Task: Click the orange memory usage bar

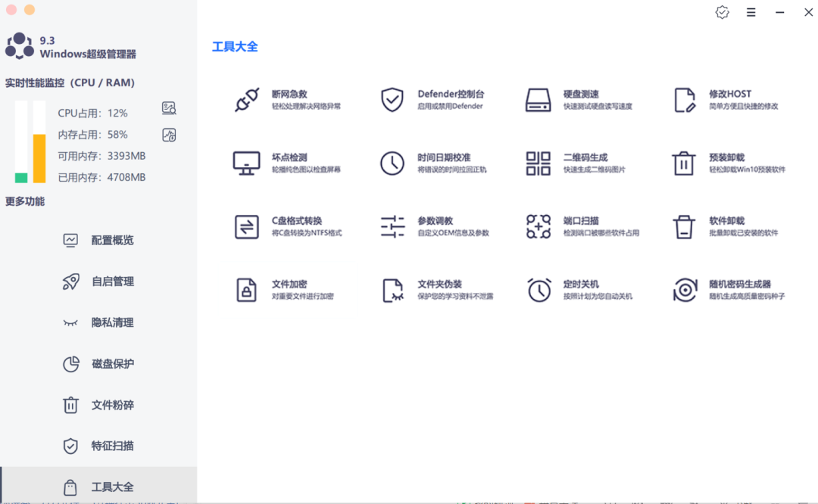Action: pyautogui.click(x=39, y=158)
